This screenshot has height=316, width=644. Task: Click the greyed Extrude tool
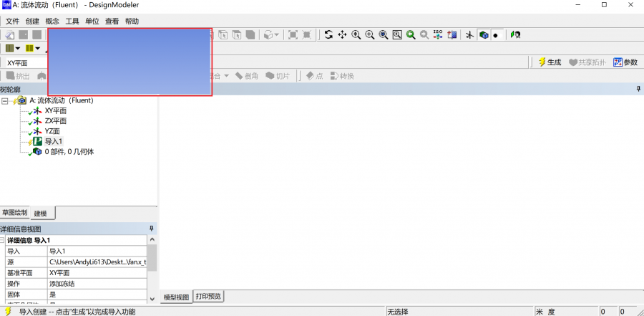pyautogui.click(x=19, y=76)
